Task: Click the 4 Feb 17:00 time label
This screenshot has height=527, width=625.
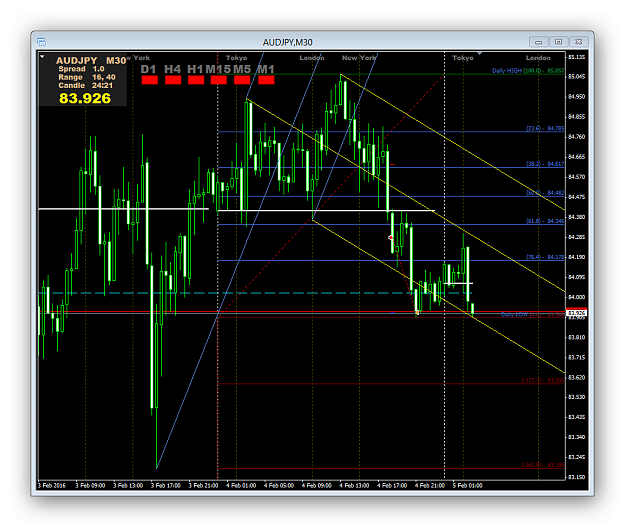Action: point(392,486)
